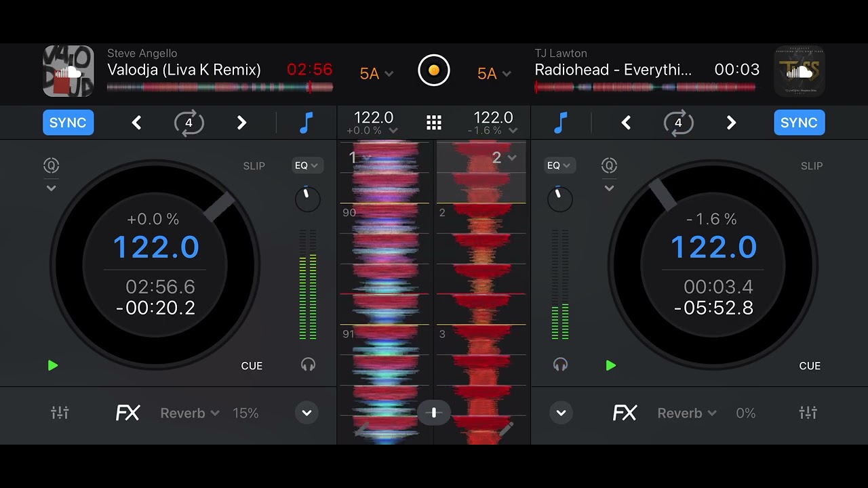
Task: Open the cue pads grid button
Action: [x=434, y=123]
